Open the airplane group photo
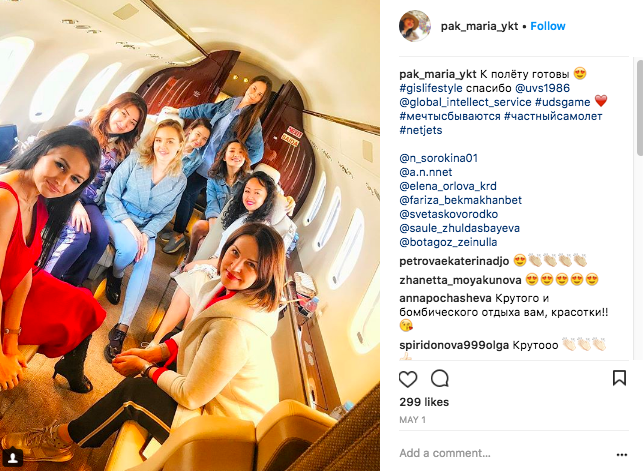 coord(190,235)
